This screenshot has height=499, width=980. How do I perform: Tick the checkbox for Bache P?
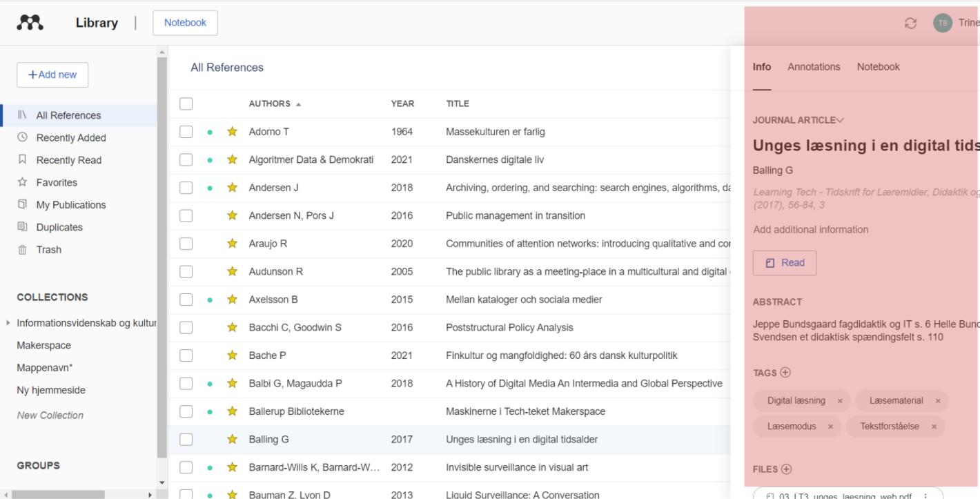click(186, 355)
